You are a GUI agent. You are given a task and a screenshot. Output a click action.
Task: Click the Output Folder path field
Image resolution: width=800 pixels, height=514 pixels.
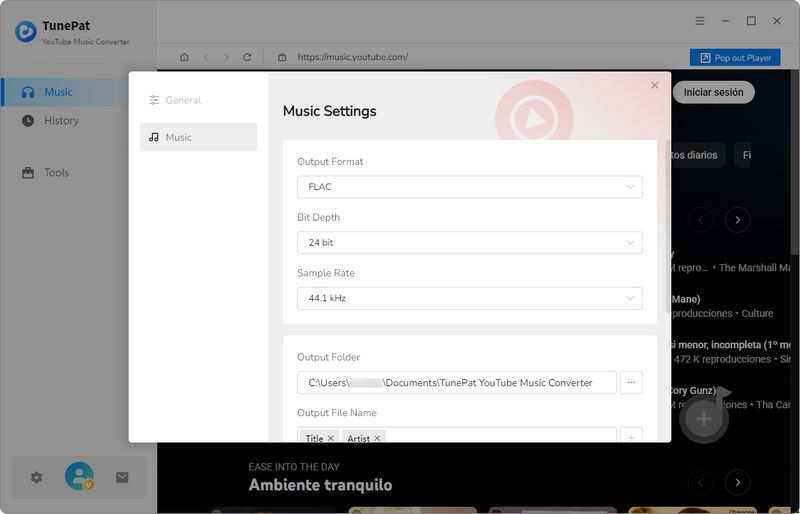pos(457,383)
